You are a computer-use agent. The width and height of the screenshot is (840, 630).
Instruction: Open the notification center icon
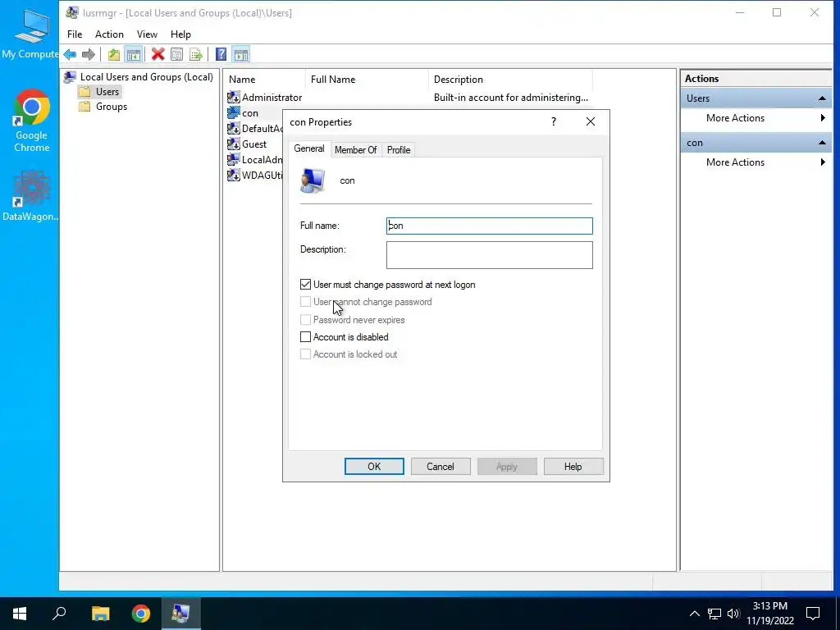coord(813,614)
